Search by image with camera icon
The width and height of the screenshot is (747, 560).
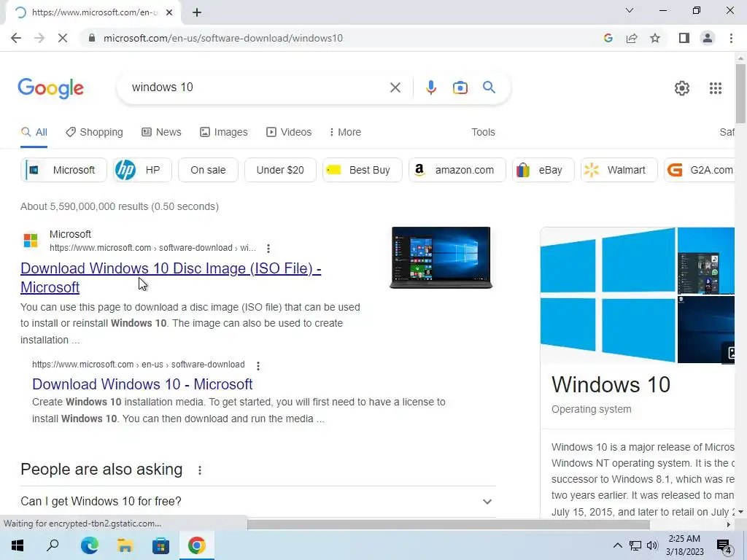[x=460, y=87]
